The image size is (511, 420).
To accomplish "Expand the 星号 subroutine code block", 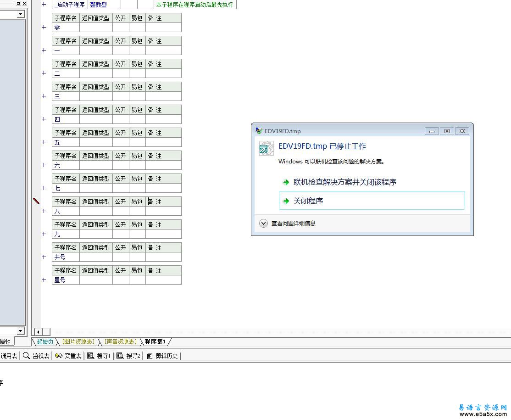I will (x=44, y=280).
